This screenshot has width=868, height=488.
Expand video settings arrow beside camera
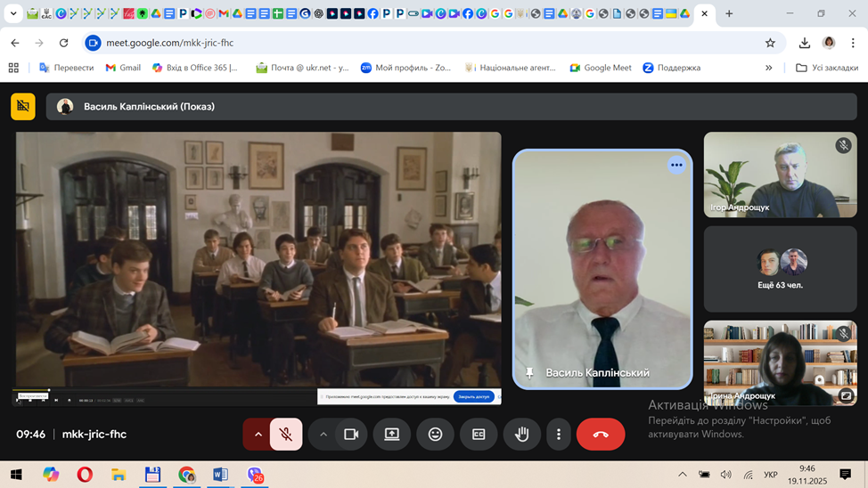coord(323,435)
